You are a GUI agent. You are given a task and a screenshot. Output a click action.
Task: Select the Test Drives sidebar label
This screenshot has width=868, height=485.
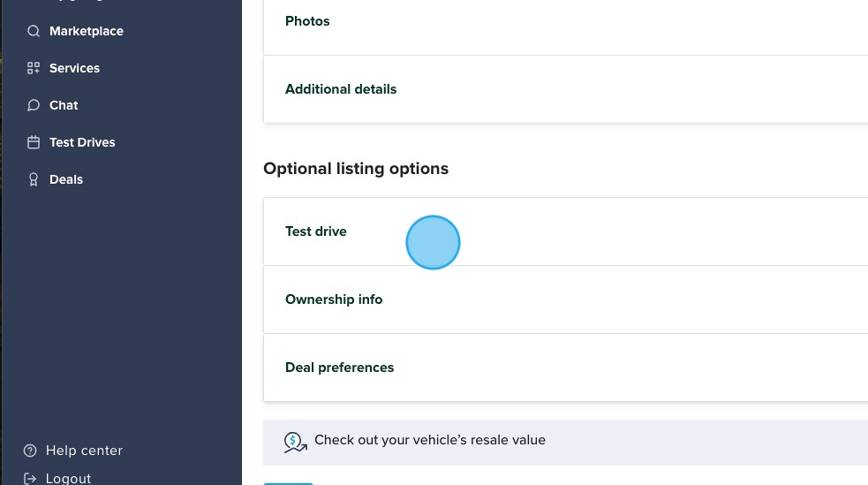[x=82, y=142]
